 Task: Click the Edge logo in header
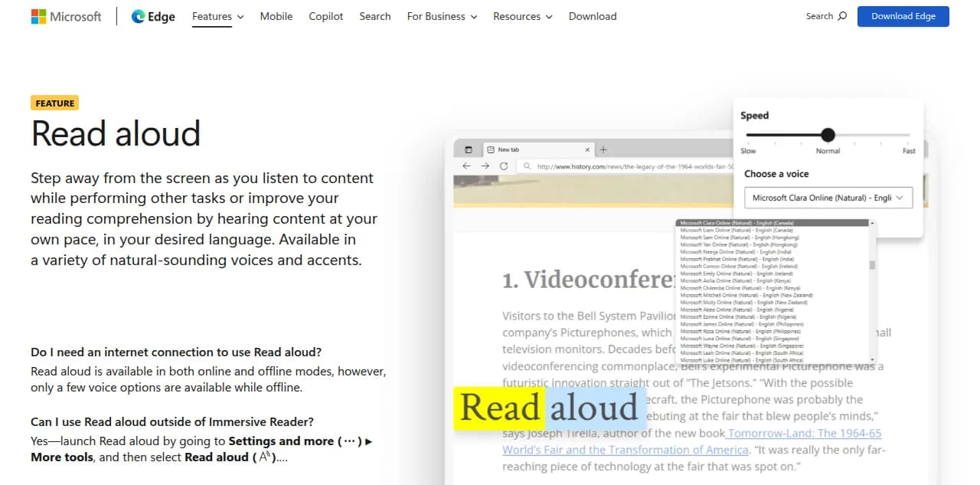coord(153,16)
